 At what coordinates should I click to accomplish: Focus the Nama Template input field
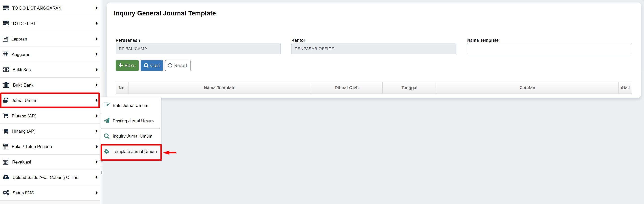tap(549, 49)
